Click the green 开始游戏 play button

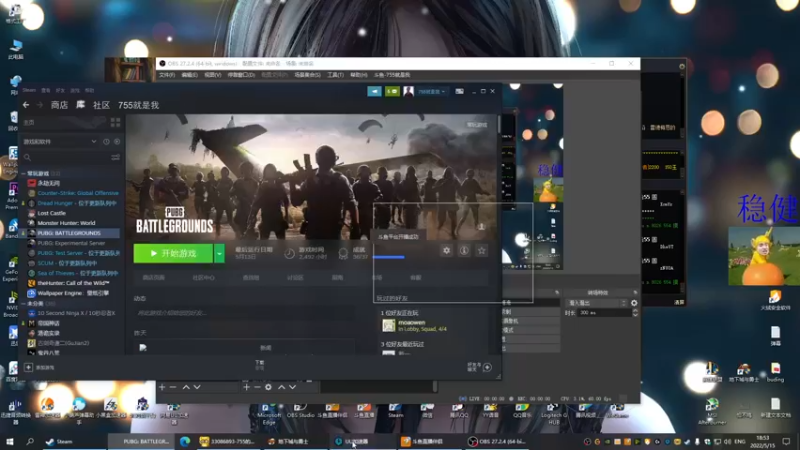click(x=173, y=254)
